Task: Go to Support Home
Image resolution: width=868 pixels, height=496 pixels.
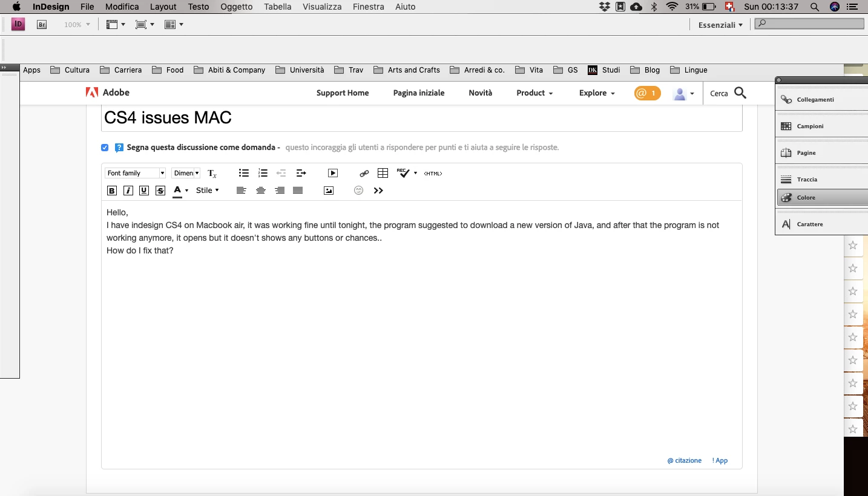Action: tap(343, 93)
